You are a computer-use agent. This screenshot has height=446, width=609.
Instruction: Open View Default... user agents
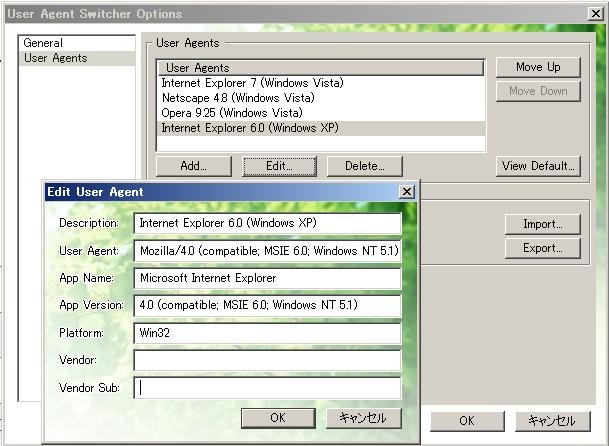point(538,166)
